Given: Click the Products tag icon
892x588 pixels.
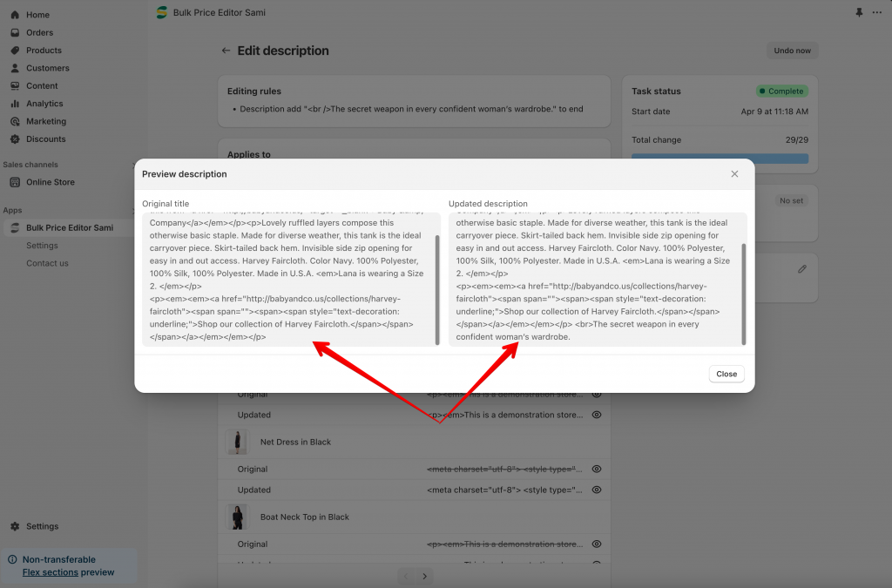Looking at the screenshot, I should (x=16, y=50).
